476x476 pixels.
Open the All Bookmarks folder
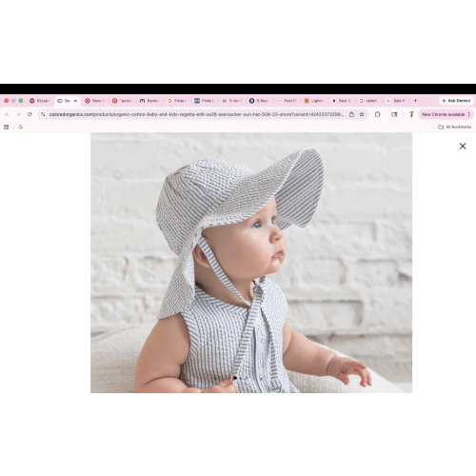pyautogui.click(x=455, y=127)
